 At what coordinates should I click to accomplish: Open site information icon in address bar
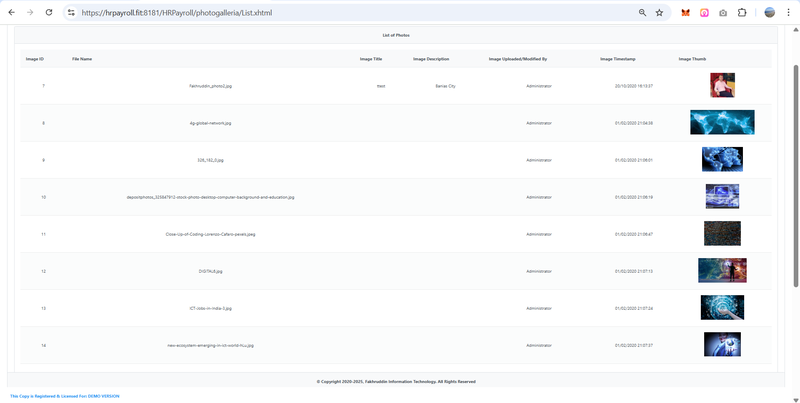[x=71, y=13]
